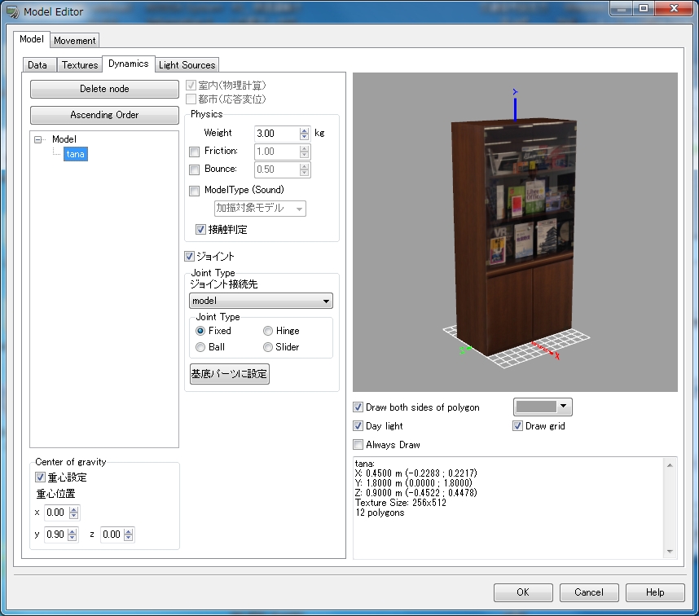699x616 pixels.
Task: Click the Model Editor title bar icon
Action: (12, 11)
